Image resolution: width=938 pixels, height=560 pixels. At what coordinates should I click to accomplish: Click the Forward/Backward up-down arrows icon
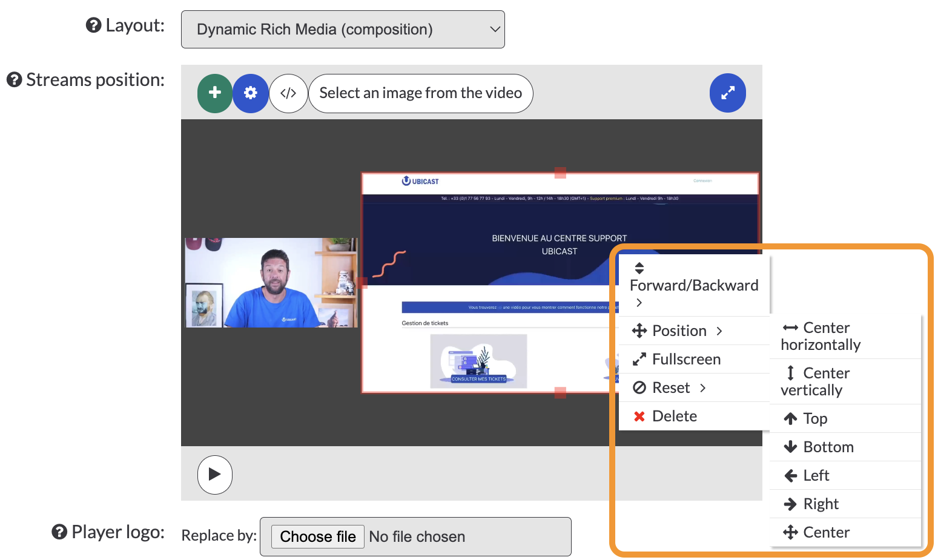[x=639, y=268]
